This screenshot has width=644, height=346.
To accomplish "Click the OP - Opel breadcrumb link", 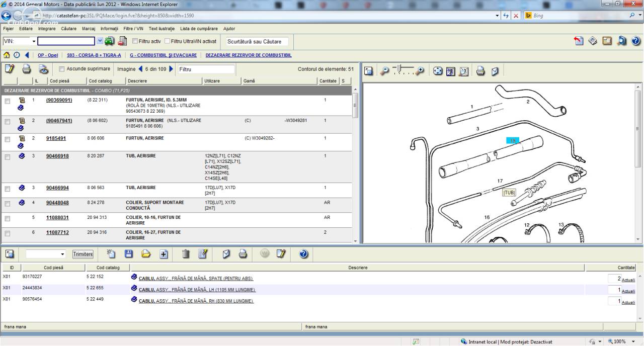I will 48,55.
